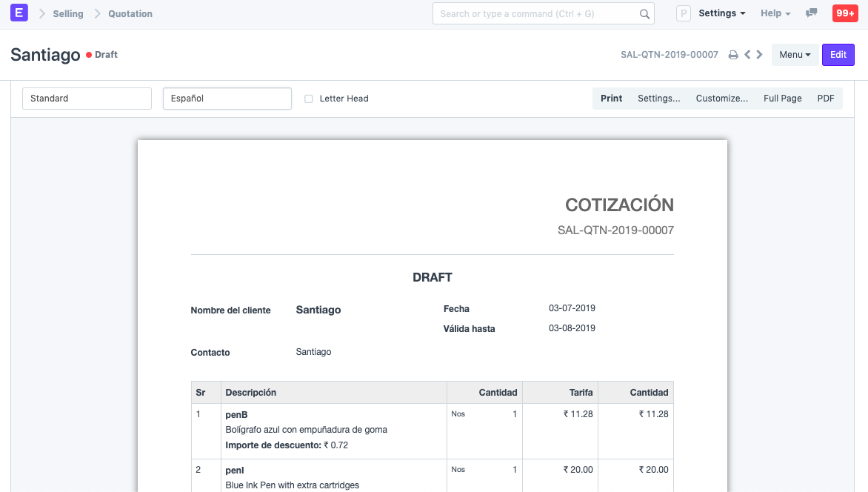Image resolution: width=868 pixels, height=492 pixels.
Task: Focus the search command input field
Action: [x=535, y=13]
